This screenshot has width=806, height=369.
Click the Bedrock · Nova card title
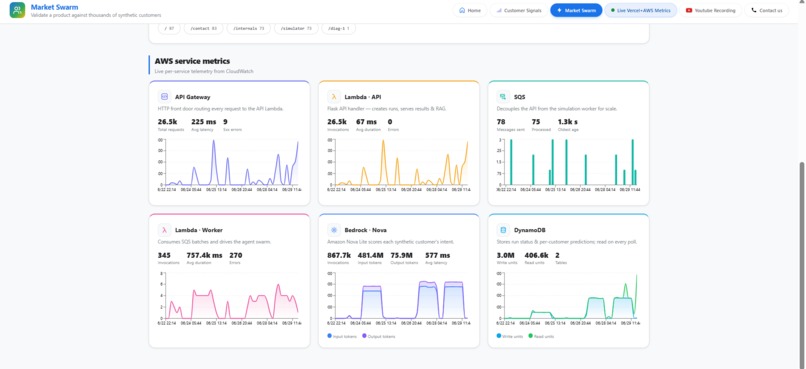[x=365, y=230]
